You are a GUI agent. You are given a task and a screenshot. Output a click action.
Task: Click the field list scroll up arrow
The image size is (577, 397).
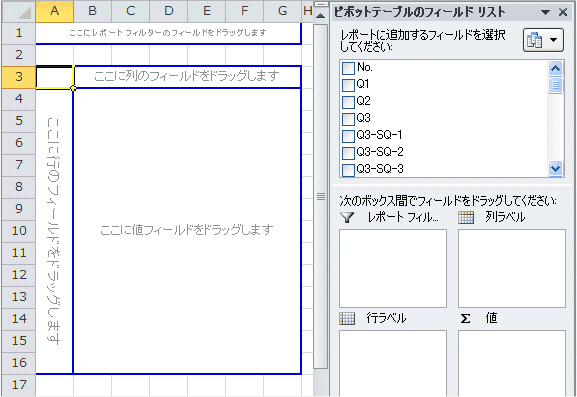pos(555,68)
